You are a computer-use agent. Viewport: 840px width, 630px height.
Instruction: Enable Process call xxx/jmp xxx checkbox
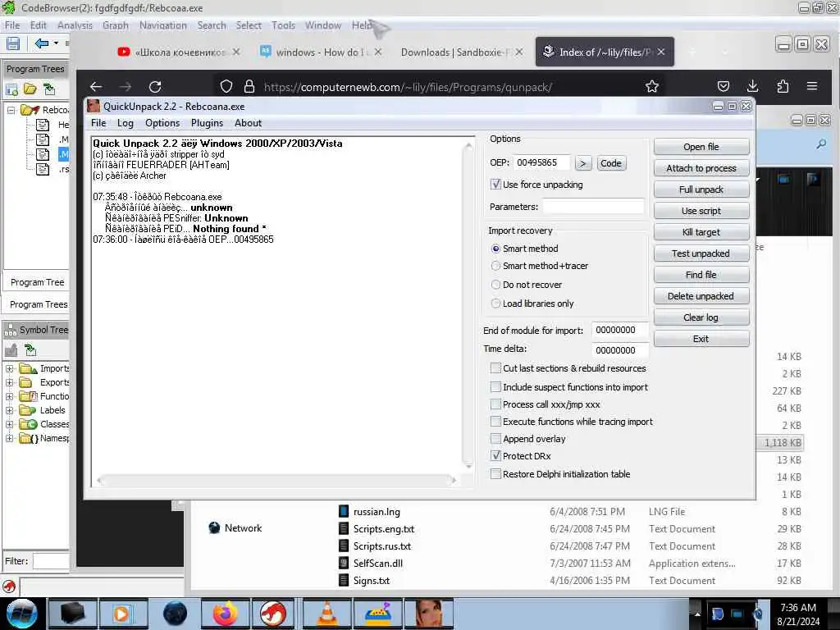click(495, 404)
